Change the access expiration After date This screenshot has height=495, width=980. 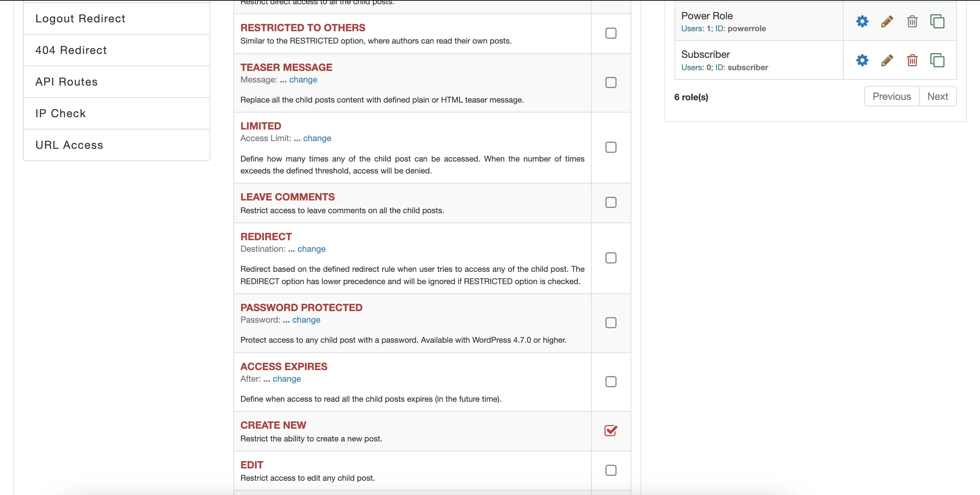pos(287,379)
